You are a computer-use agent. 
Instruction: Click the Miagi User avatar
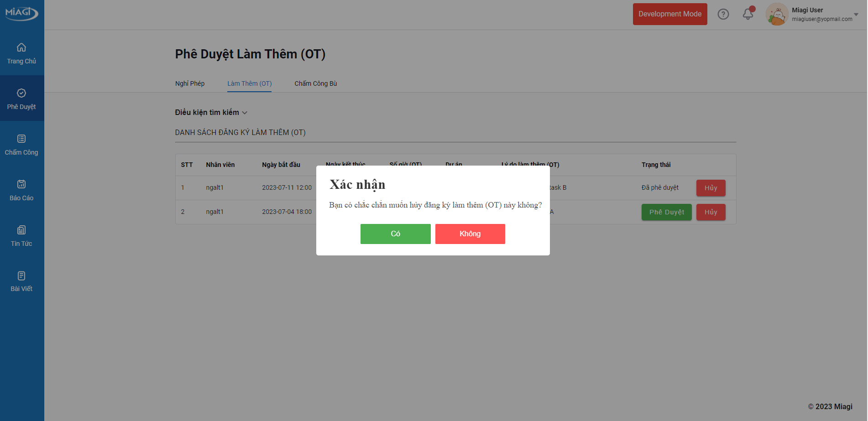[x=777, y=14]
